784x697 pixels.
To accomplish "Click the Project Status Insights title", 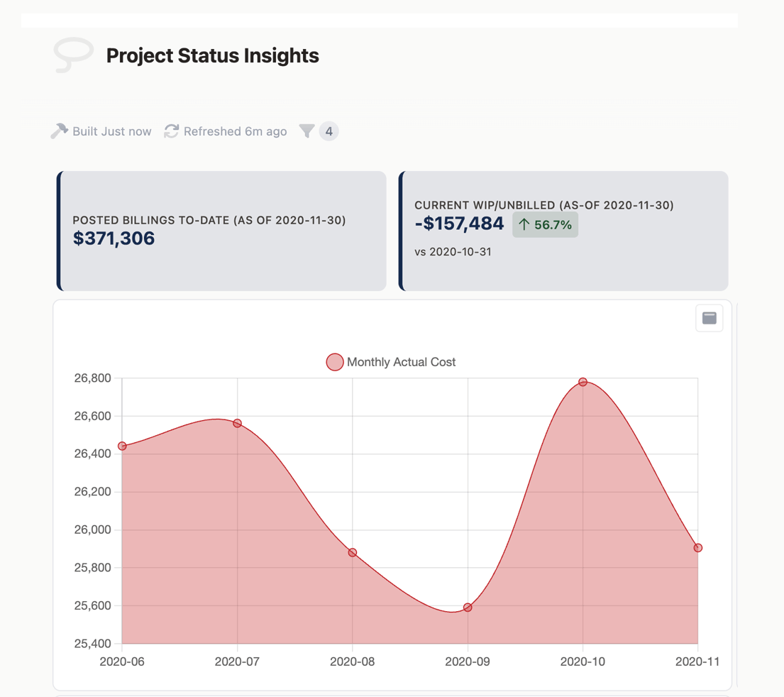I will pos(212,55).
